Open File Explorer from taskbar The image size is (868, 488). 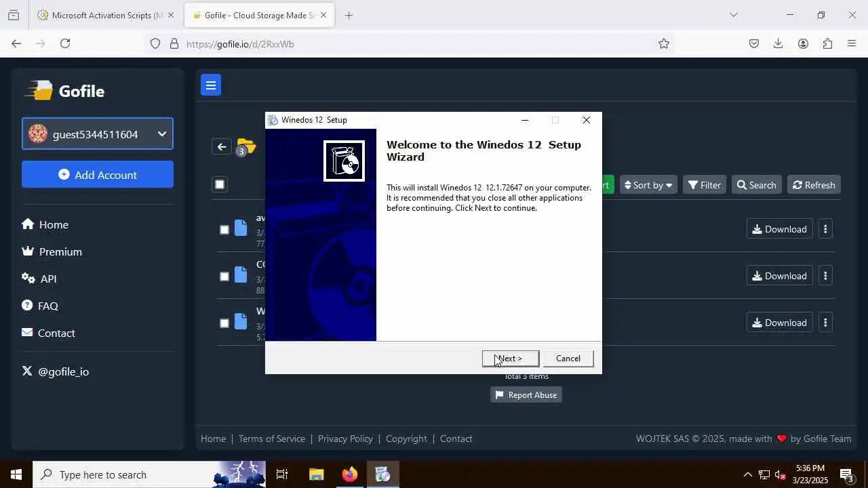tap(317, 474)
